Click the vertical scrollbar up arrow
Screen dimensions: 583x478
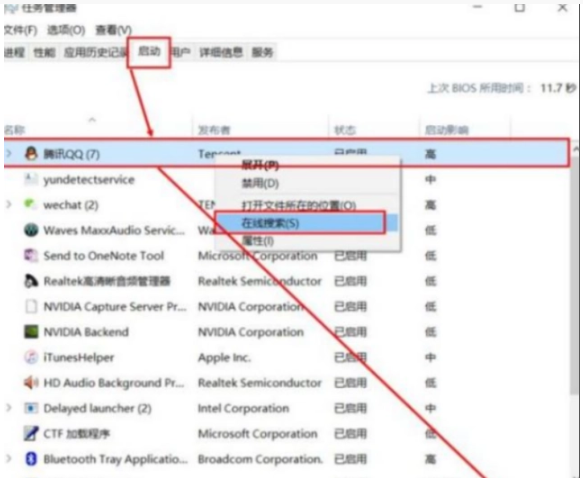[576, 149]
